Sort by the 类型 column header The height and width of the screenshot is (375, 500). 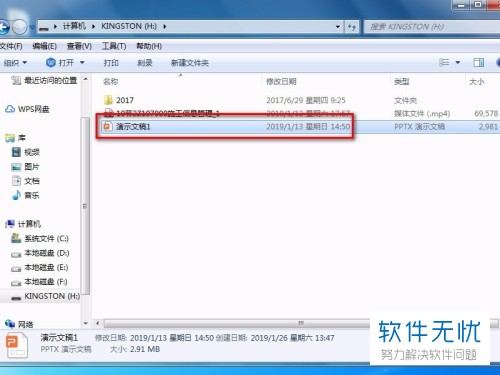pos(402,81)
